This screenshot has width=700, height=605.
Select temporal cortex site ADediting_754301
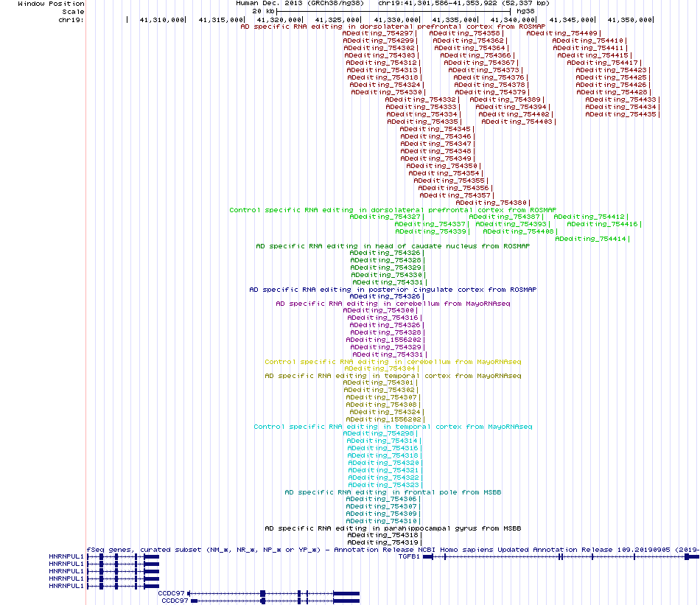[380, 382]
